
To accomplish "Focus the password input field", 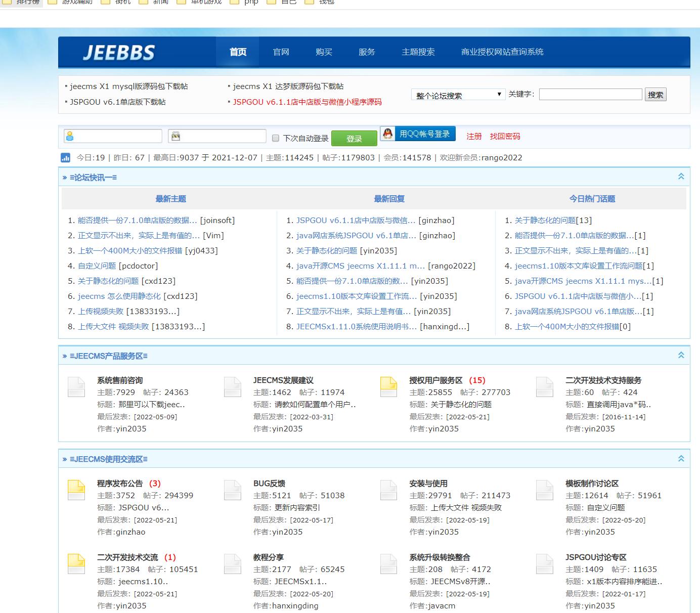I will point(217,136).
